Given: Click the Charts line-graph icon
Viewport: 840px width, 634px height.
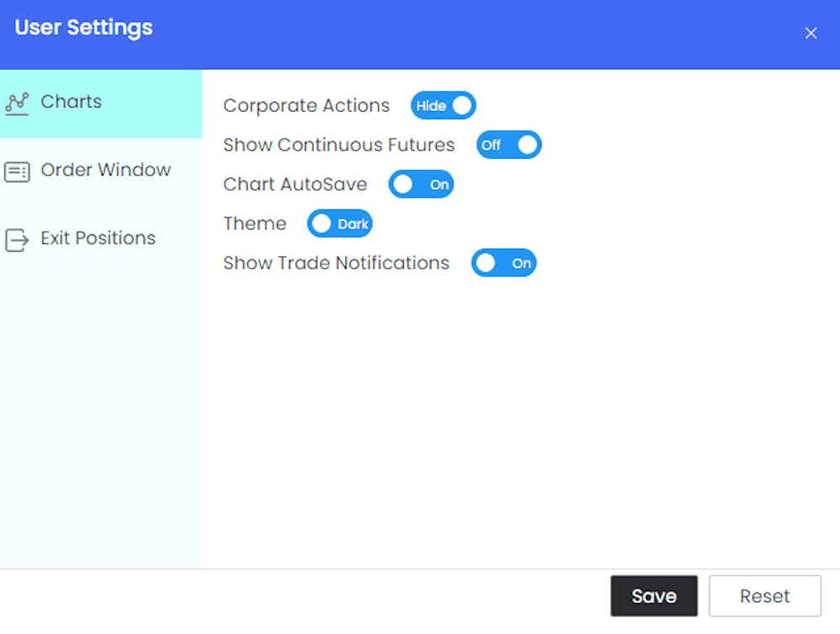Looking at the screenshot, I should point(17,103).
